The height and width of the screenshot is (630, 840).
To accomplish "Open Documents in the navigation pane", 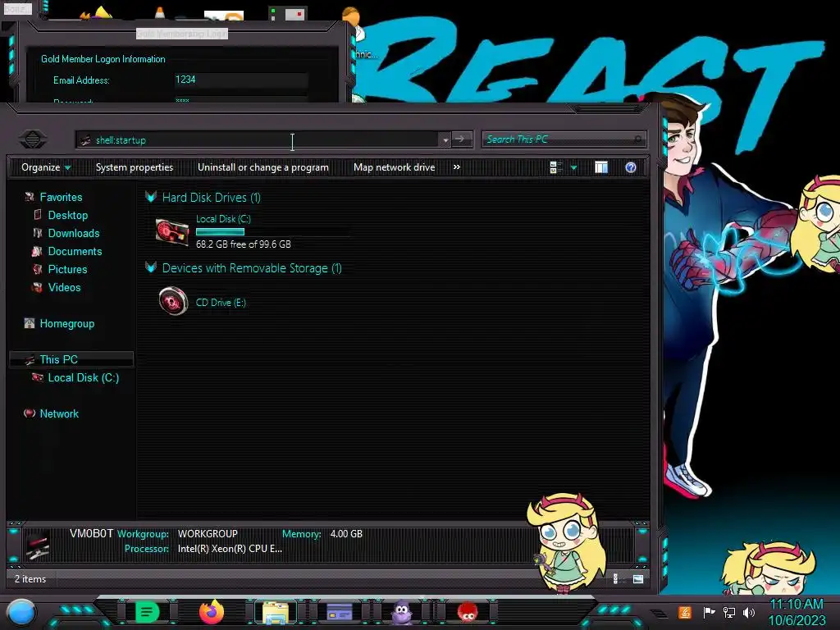I will point(75,251).
